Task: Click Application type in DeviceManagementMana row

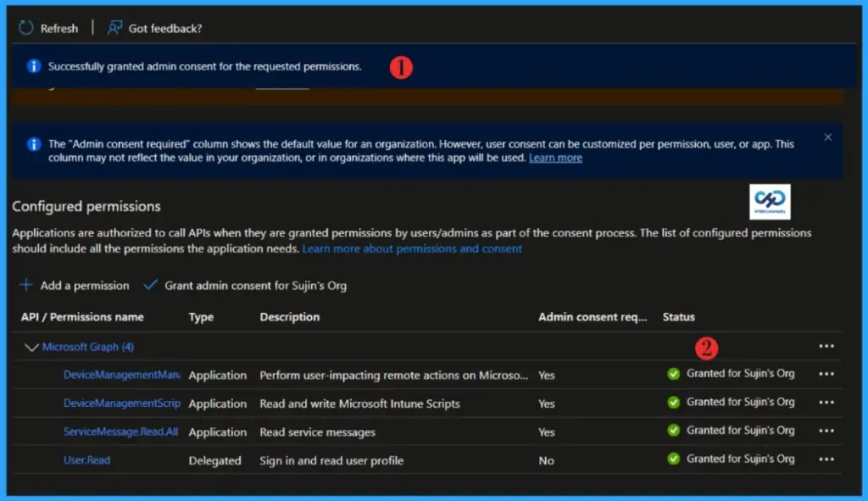Action: pos(218,376)
